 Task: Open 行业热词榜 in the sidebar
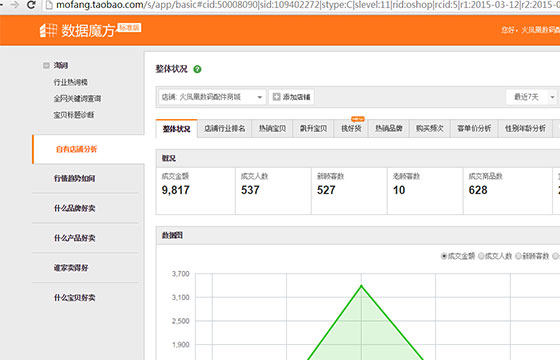pos(70,82)
